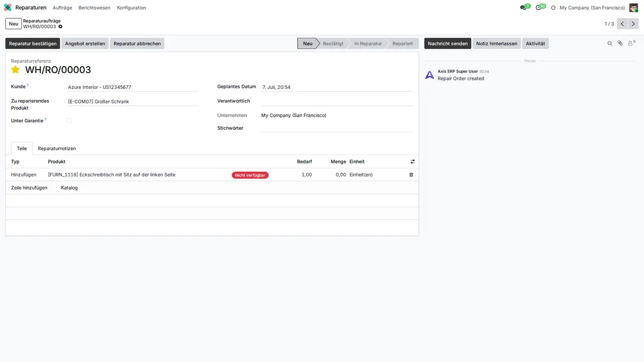Viewport: 644px width, 362px height.
Task: Open the discuss messages icon
Action: tap(523, 8)
